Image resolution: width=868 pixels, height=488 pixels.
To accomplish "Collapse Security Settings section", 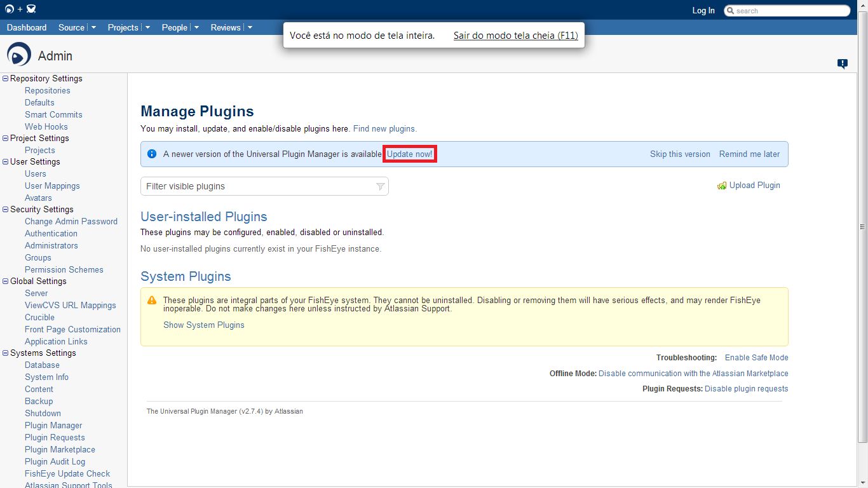I will point(6,210).
